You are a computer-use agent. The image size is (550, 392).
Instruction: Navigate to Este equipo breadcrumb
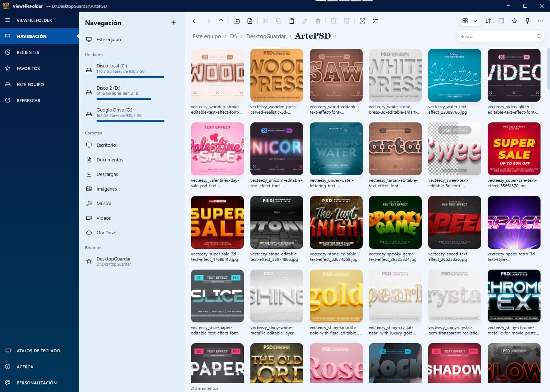[207, 36]
